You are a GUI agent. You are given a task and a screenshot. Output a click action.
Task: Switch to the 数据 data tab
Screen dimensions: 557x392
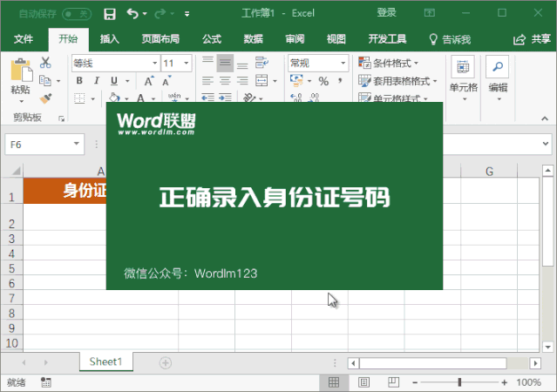(x=253, y=38)
